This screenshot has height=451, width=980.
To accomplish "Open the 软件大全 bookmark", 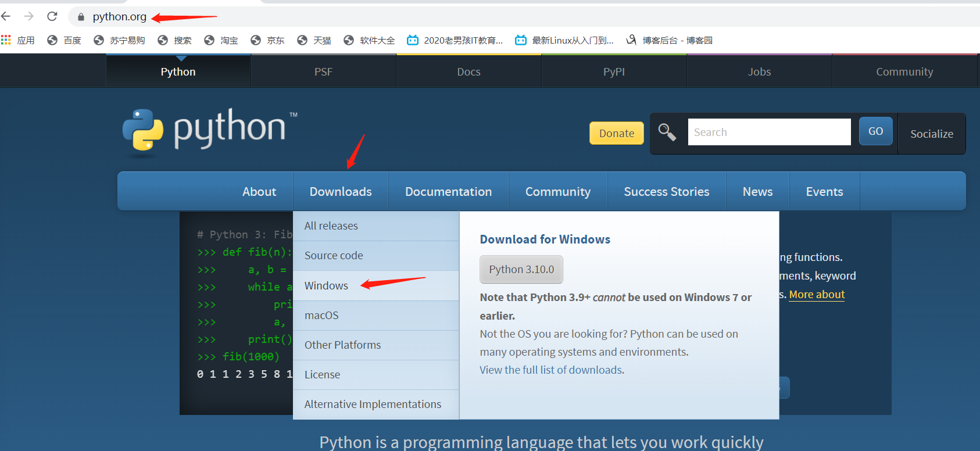I will click(x=369, y=40).
